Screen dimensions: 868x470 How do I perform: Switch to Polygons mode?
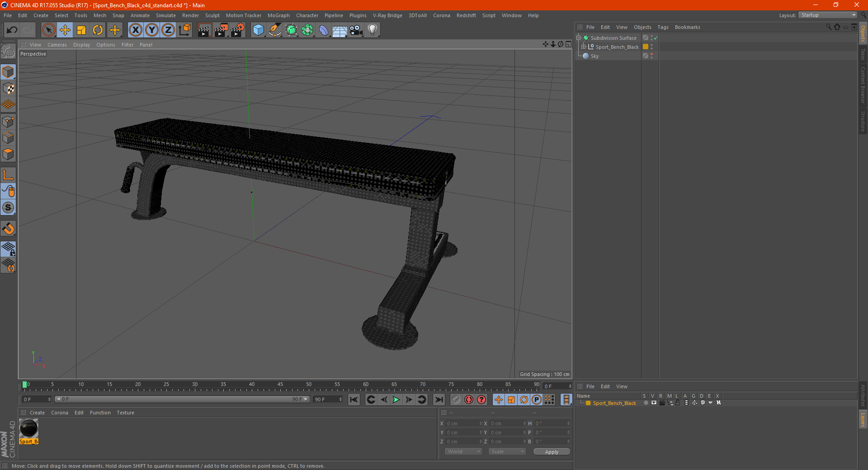[8, 154]
